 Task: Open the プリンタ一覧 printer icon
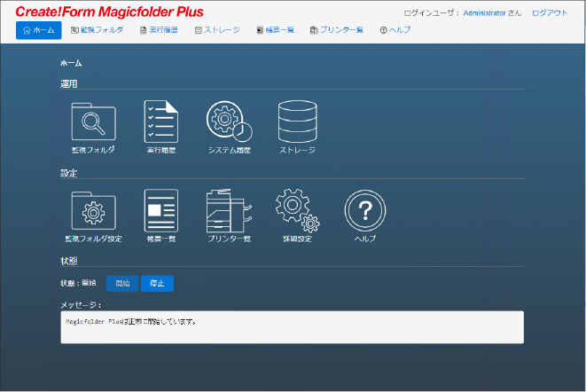click(229, 210)
